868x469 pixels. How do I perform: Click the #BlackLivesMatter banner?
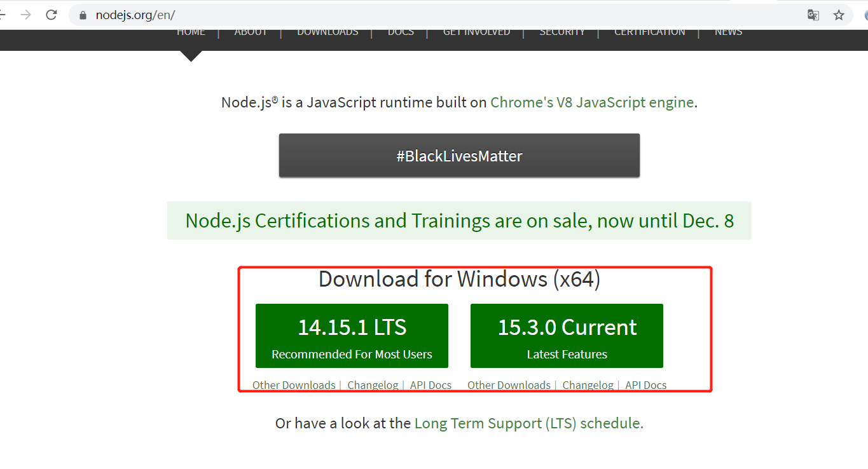pos(459,155)
